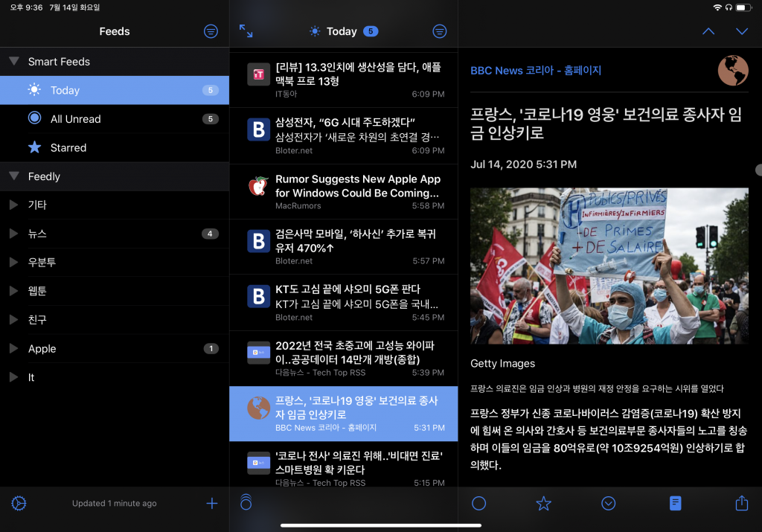Share the article via share icon
The width and height of the screenshot is (762, 532).
click(x=742, y=503)
